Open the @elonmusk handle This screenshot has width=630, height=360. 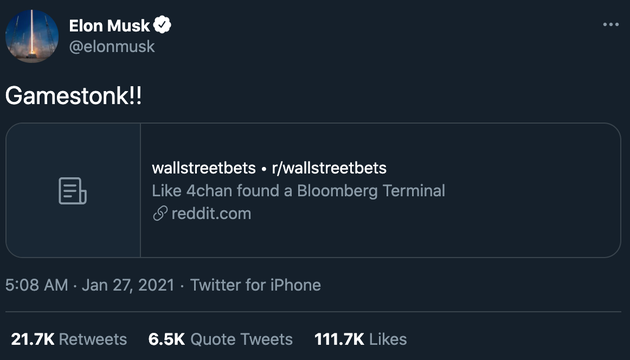pos(112,47)
